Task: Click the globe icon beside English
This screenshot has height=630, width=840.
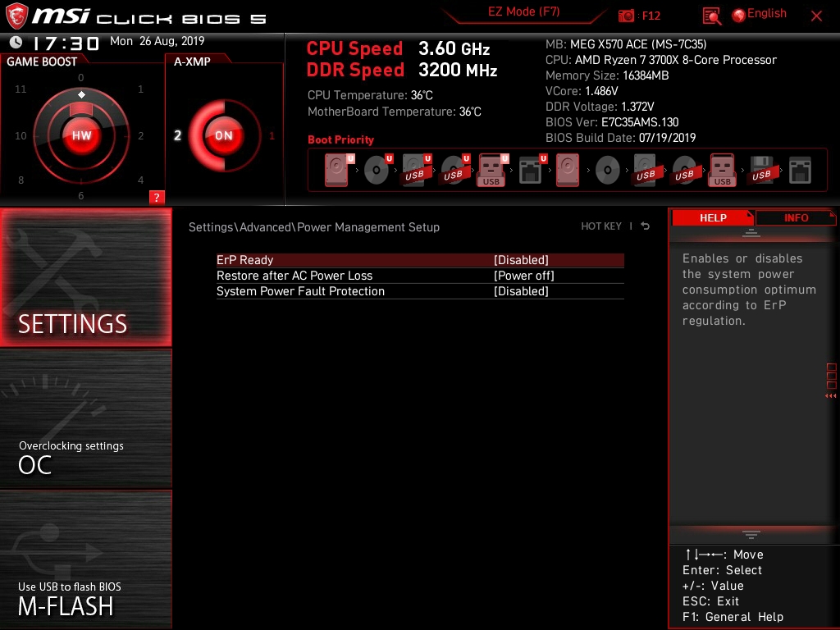Action: click(739, 16)
